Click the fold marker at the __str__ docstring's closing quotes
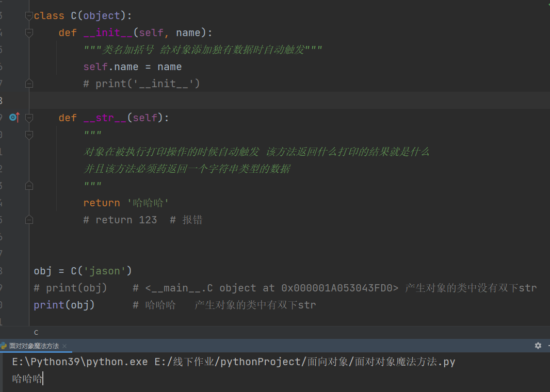The image size is (550, 392). (x=29, y=186)
